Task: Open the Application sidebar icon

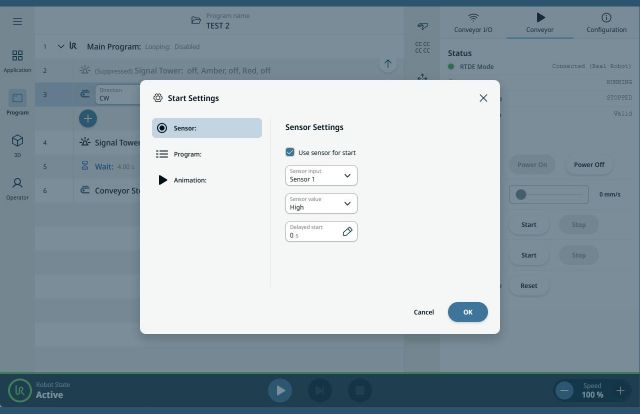Action: coord(17,60)
